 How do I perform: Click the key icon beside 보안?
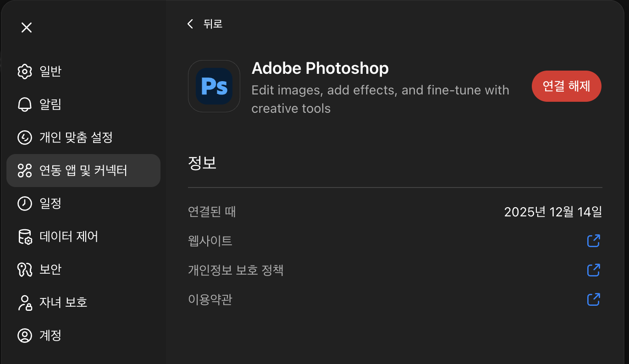click(24, 270)
